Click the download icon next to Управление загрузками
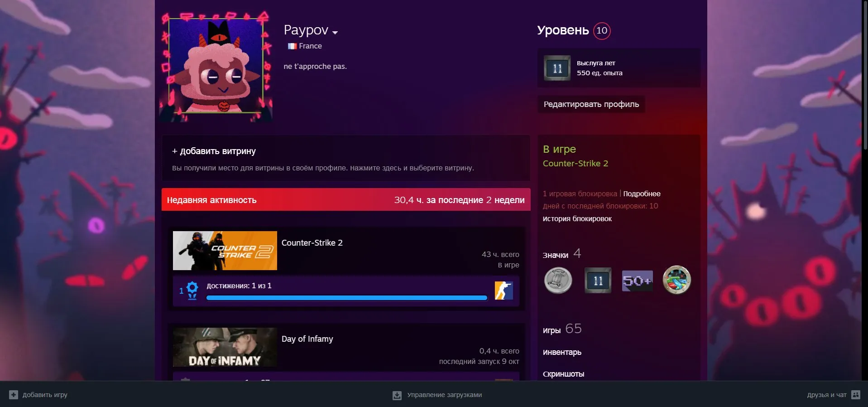The image size is (868, 407). (x=397, y=395)
